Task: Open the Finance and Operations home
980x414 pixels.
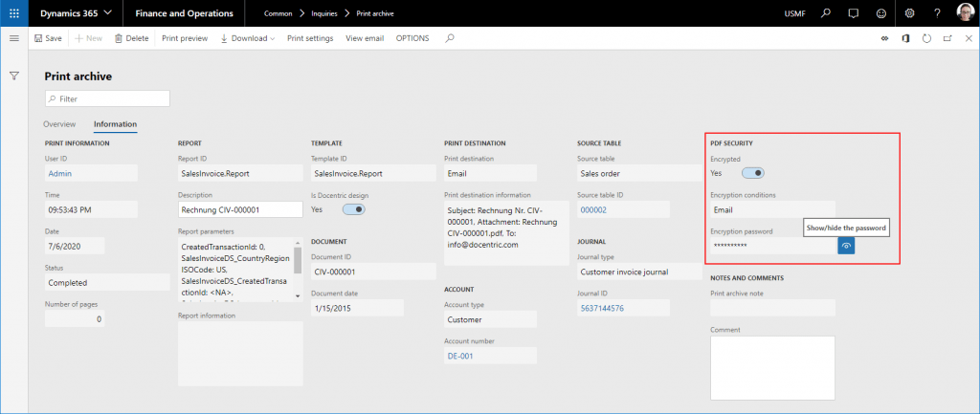Action: pyautogui.click(x=185, y=13)
